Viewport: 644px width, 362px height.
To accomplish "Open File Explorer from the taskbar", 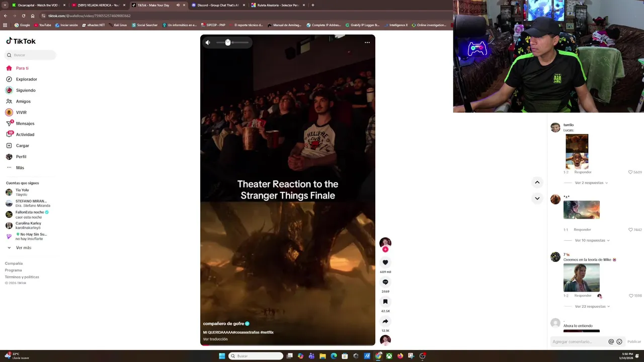I will 323,356.
